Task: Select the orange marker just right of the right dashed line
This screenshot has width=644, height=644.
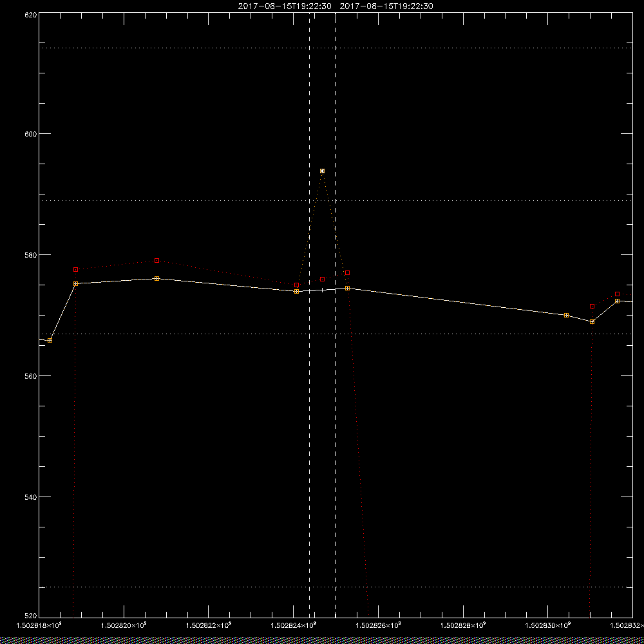Action: tap(348, 289)
